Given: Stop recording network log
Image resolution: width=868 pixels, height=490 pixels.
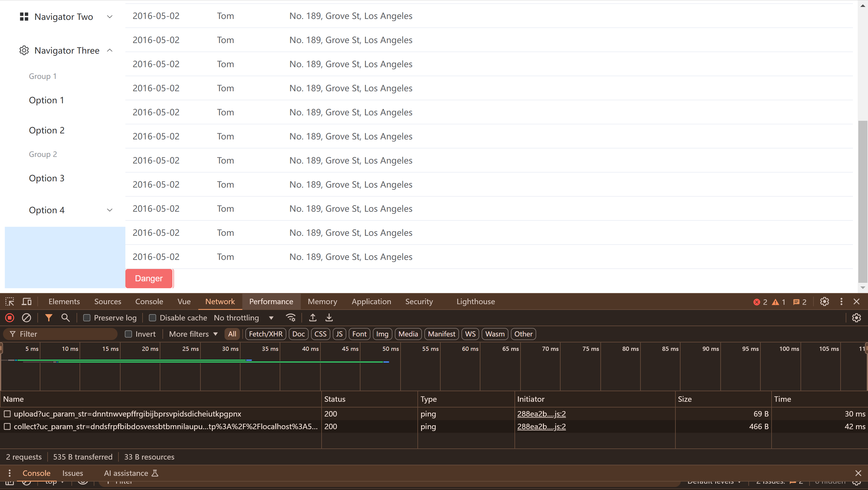Looking at the screenshot, I should [9, 317].
